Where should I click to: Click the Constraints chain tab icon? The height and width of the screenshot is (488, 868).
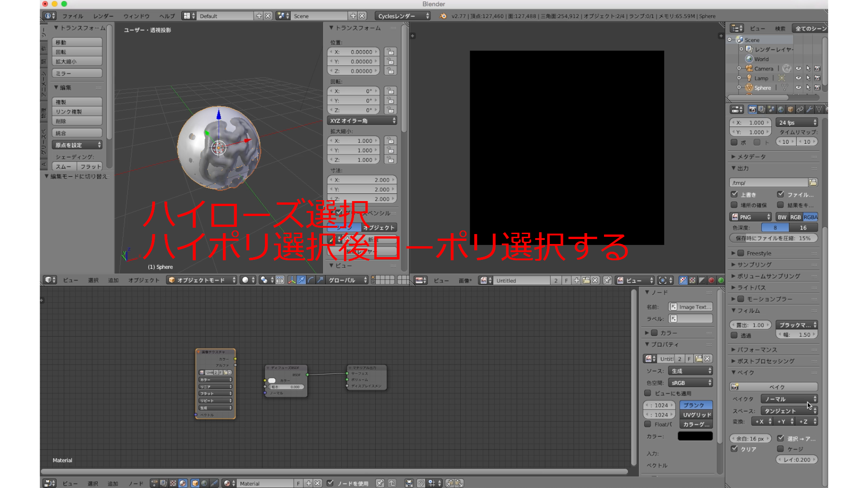point(800,109)
